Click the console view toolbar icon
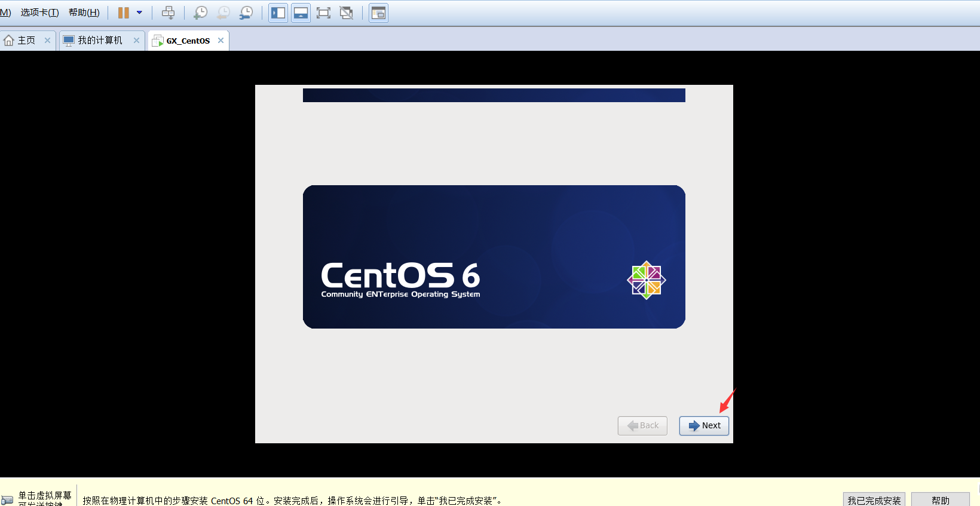 click(x=378, y=13)
